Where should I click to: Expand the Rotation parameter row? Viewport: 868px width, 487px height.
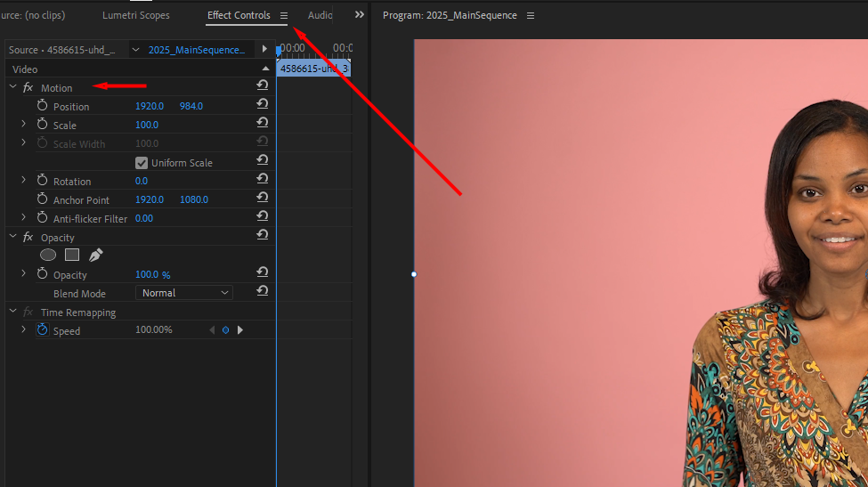coord(23,180)
